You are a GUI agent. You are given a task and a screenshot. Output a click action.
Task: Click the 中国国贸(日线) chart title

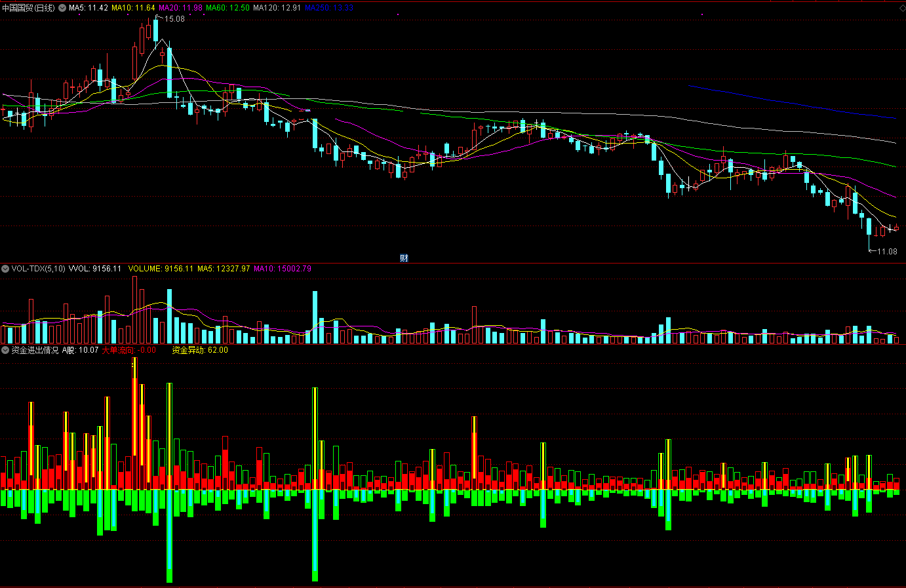pos(29,8)
